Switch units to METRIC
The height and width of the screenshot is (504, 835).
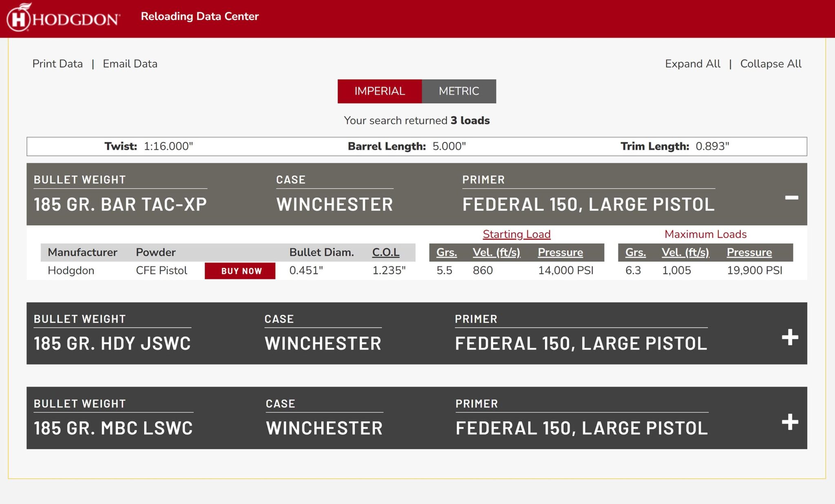click(459, 91)
